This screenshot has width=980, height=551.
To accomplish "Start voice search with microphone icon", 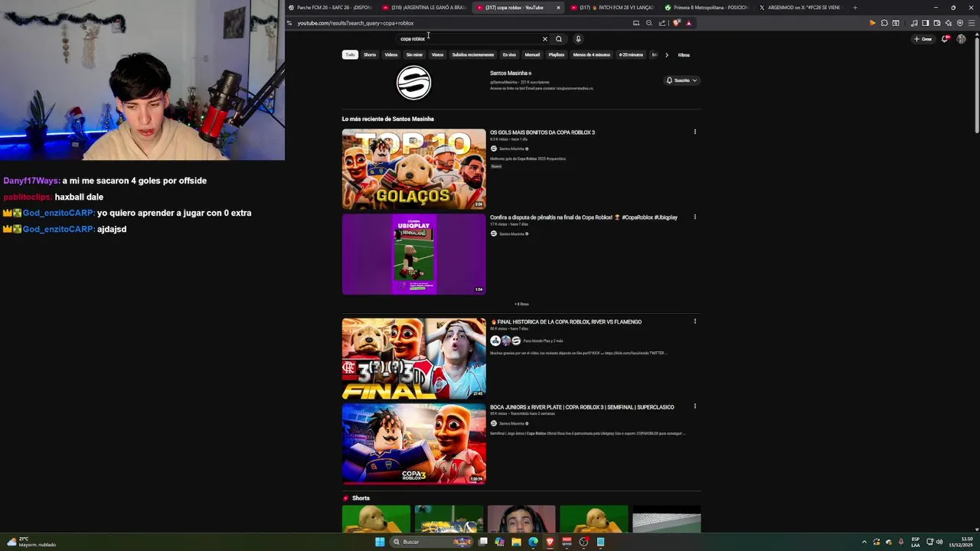I will (x=578, y=39).
